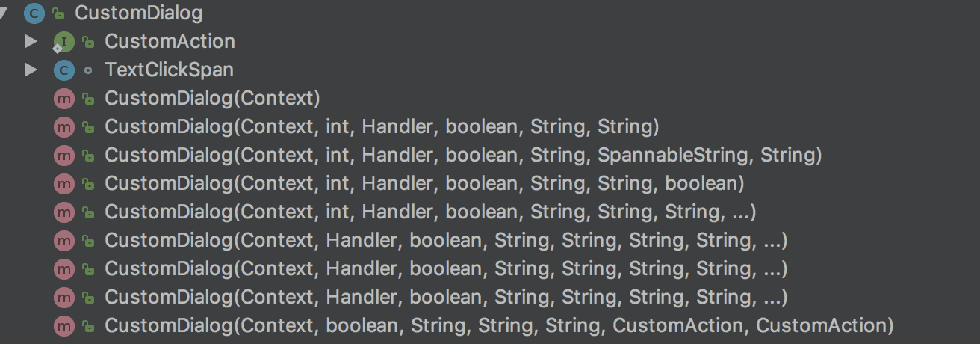Click public lock icon beside CustomDialog class
980x344 pixels.
coord(58,13)
